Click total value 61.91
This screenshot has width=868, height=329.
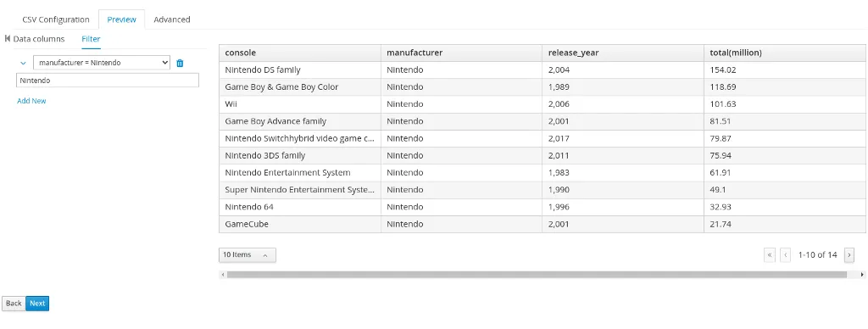[785, 173]
